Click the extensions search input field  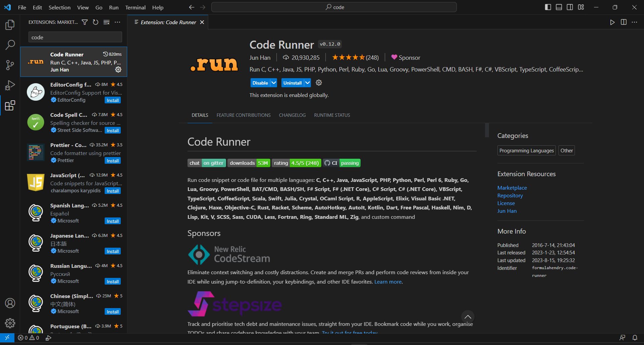coord(75,37)
